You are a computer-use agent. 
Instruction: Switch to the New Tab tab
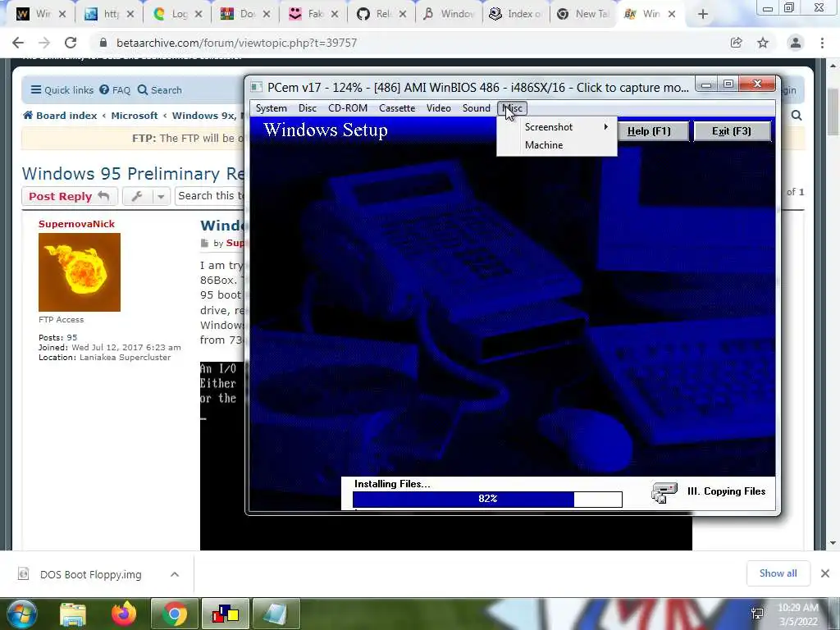point(583,14)
